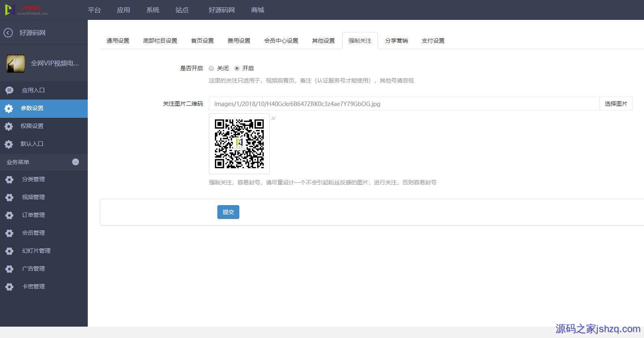Screen dimensions: 644x338
Task: Click the chat bubble icon for 应用入口
Action: point(9,91)
